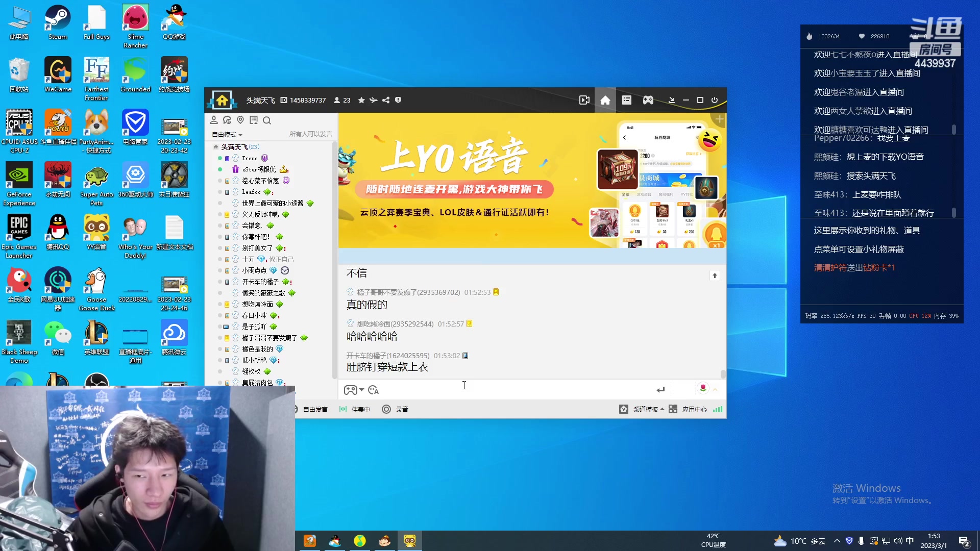Click the scroll-to-top arrow in chat
Image resolution: width=980 pixels, height=551 pixels.
click(715, 275)
